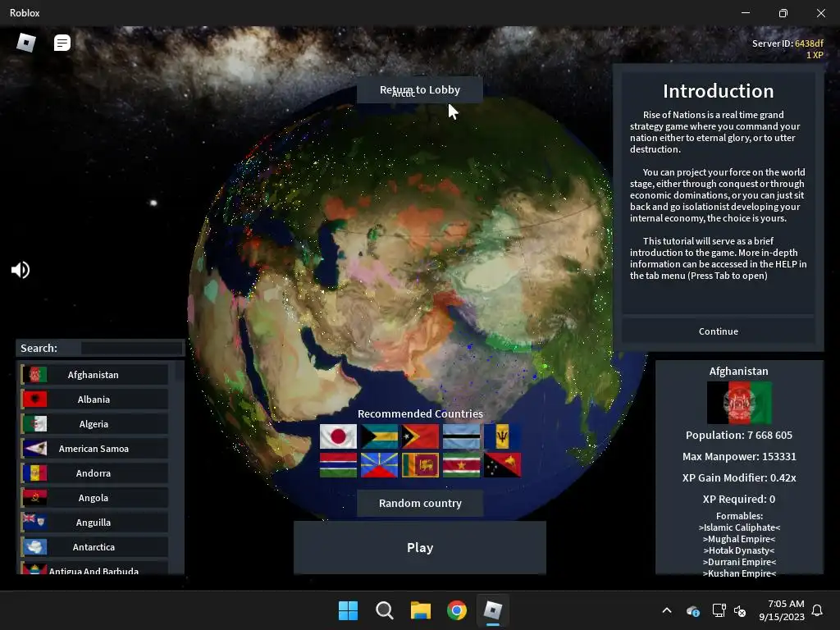The image size is (840, 630).
Task: Click the Antarctica flag icon
Action: point(34,547)
